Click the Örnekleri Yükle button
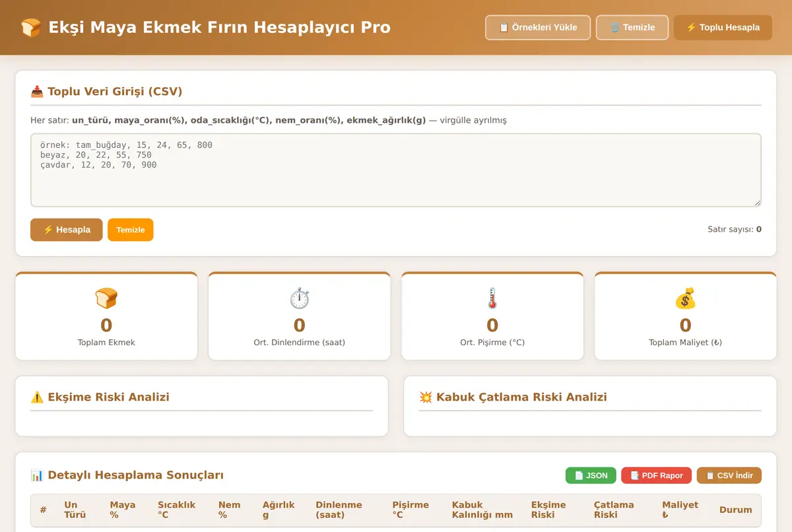792x532 pixels. (x=538, y=28)
